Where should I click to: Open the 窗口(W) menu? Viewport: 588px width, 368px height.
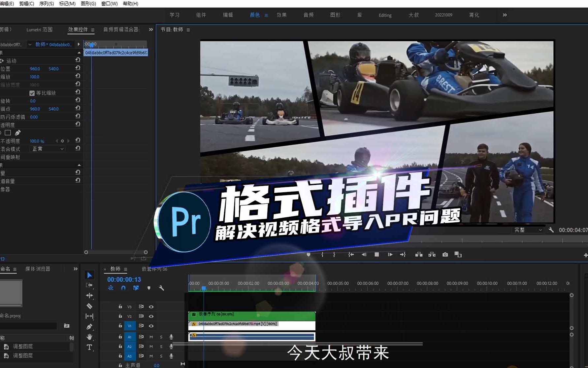point(109,4)
